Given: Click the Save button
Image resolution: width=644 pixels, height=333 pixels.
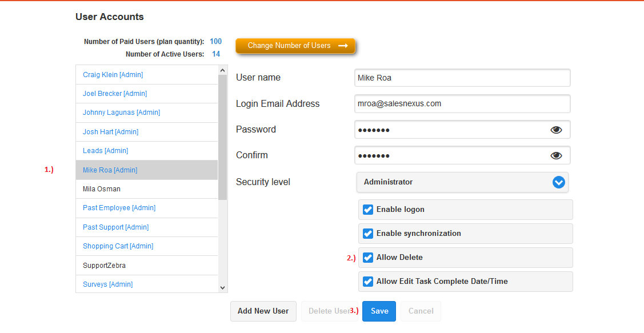Looking at the screenshot, I should pyautogui.click(x=379, y=311).
